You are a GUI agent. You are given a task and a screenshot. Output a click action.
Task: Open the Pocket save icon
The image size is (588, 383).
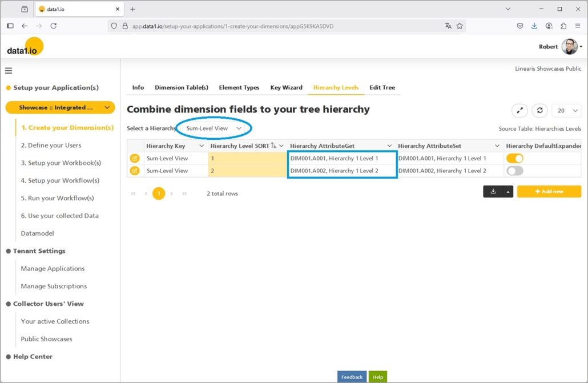click(x=519, y=26)
